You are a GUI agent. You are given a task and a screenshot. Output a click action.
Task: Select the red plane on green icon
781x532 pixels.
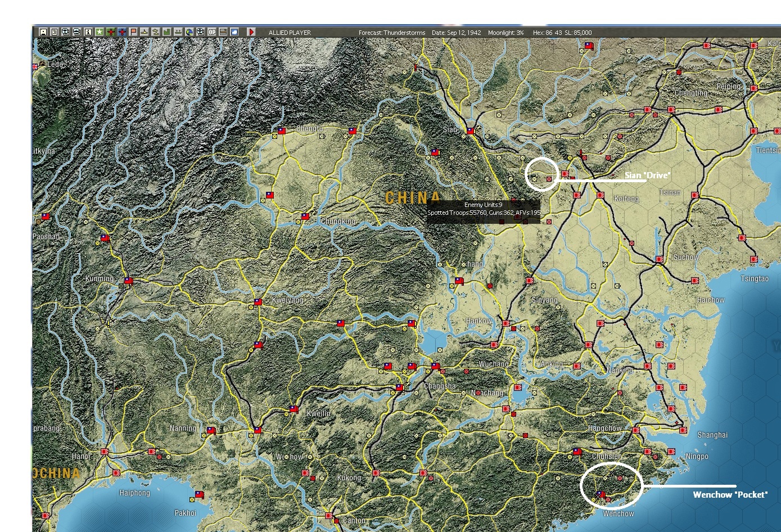point(111,32)
